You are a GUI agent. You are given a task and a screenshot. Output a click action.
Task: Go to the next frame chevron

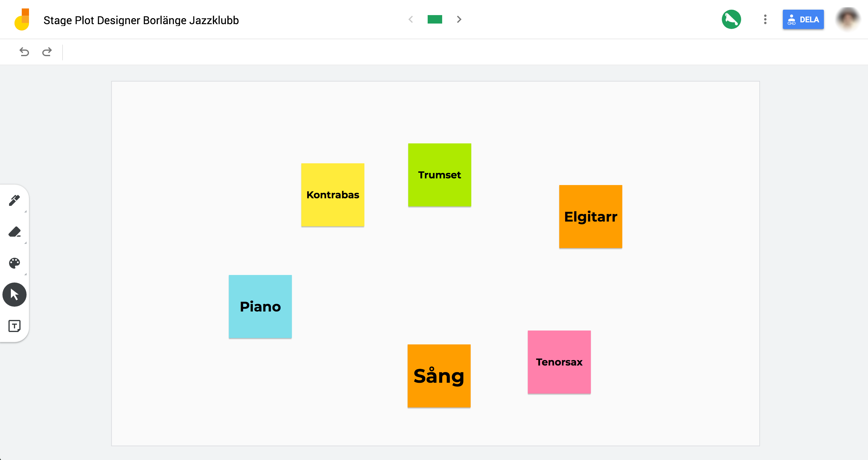tap(459, 20)
